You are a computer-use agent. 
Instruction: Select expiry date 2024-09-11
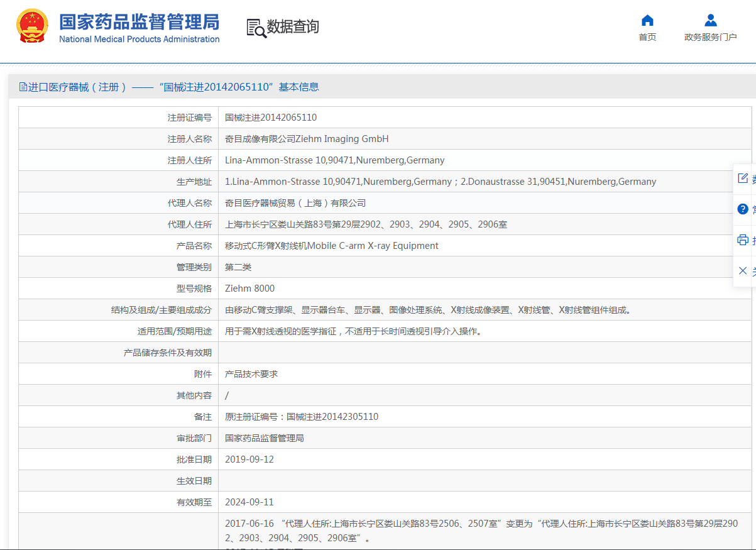tap(249, 502)
